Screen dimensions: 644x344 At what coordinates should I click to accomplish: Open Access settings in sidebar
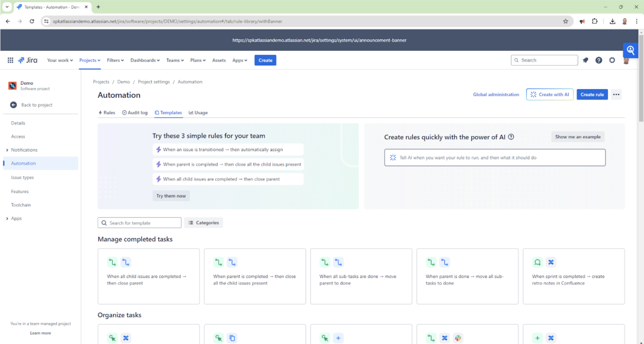(x=18, y=137)
